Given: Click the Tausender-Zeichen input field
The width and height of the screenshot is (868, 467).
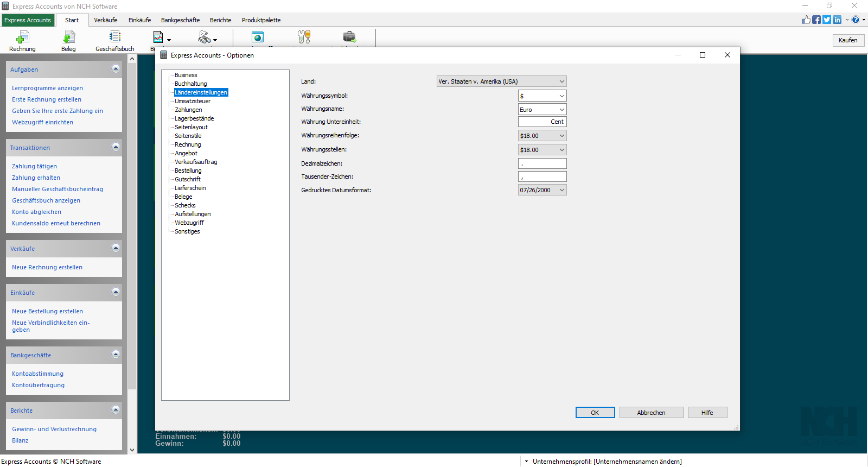Looking at the screenshot, I should [542, 176].
